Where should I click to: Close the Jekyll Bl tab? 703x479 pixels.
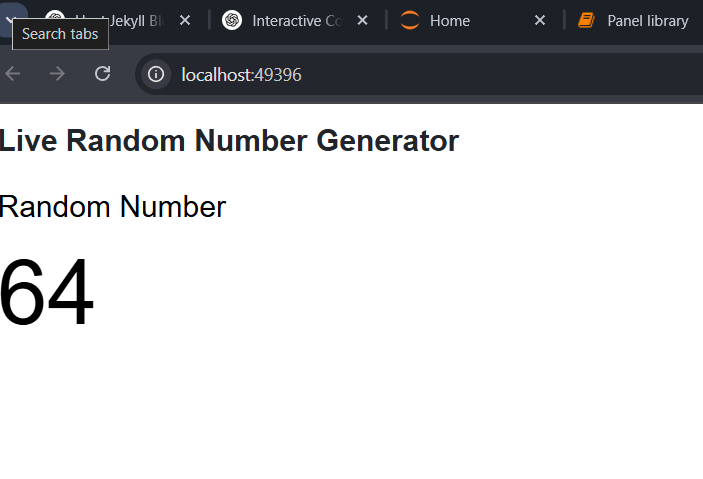(185, 20)
